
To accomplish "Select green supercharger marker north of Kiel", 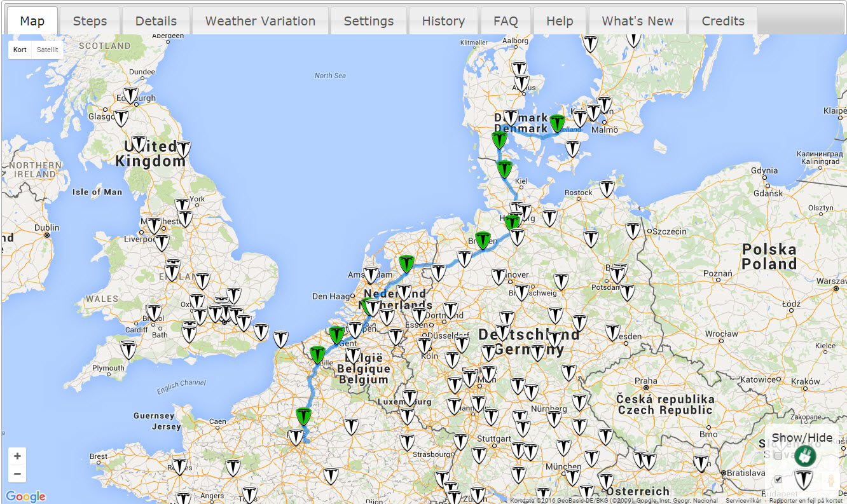I will (x=504, y=169).
